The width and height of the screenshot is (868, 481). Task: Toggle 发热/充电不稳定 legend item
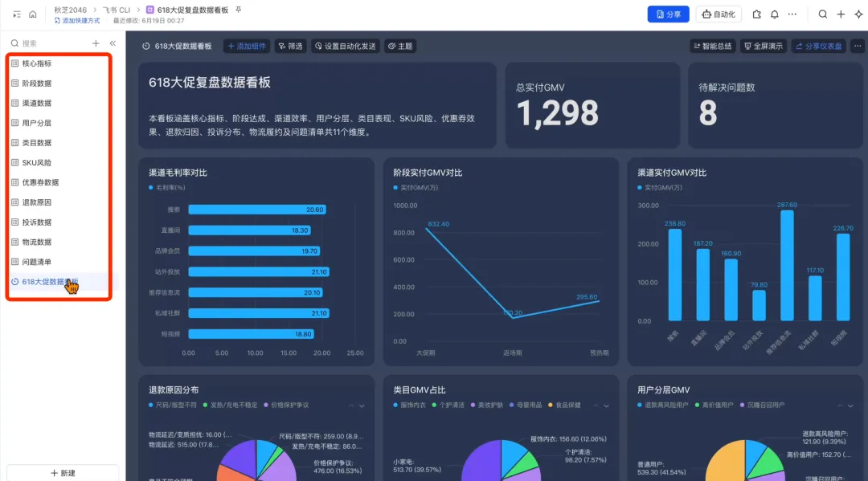point(230,406)
